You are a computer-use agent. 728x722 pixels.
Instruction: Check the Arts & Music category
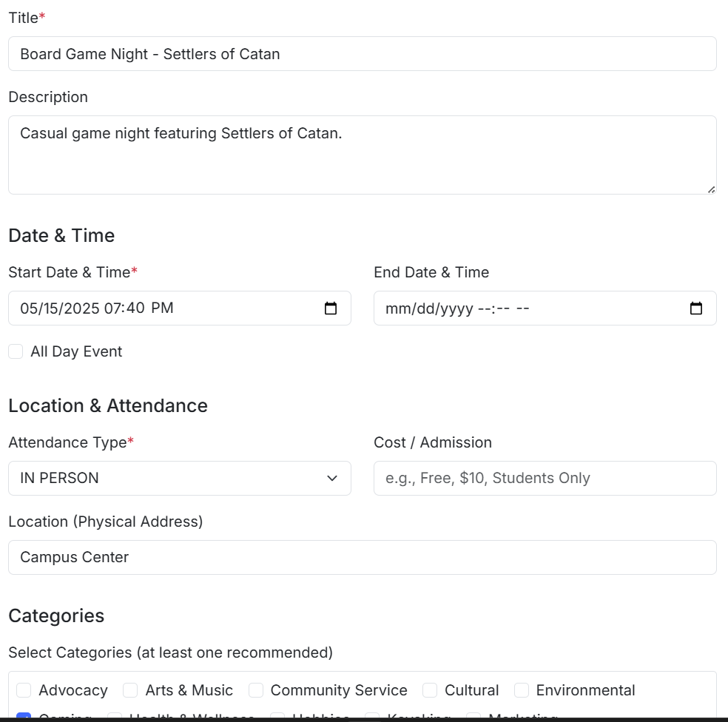click(x=130, y=690)
